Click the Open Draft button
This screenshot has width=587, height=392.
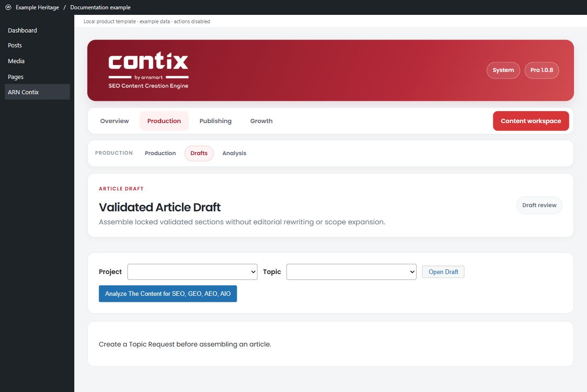click(443, 272)
